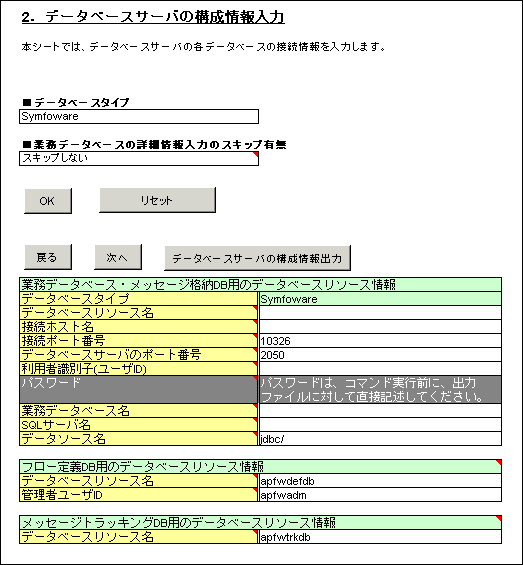The width and height of the screenshot is (523, 565).
Task: Click フロー定義DB用のデータベースリソース情報 header
Action: pyautogui.click(x=260, y=467)
